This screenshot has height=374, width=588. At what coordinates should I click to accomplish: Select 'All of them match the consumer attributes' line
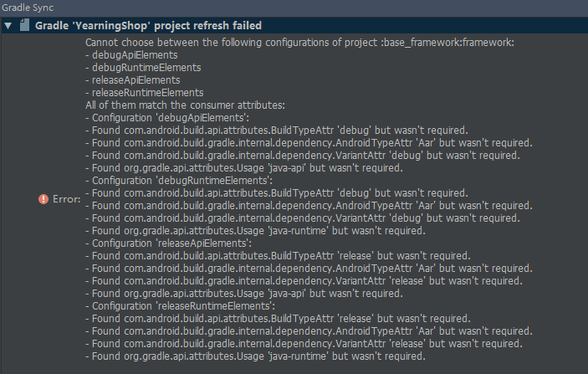click(186, 105)
